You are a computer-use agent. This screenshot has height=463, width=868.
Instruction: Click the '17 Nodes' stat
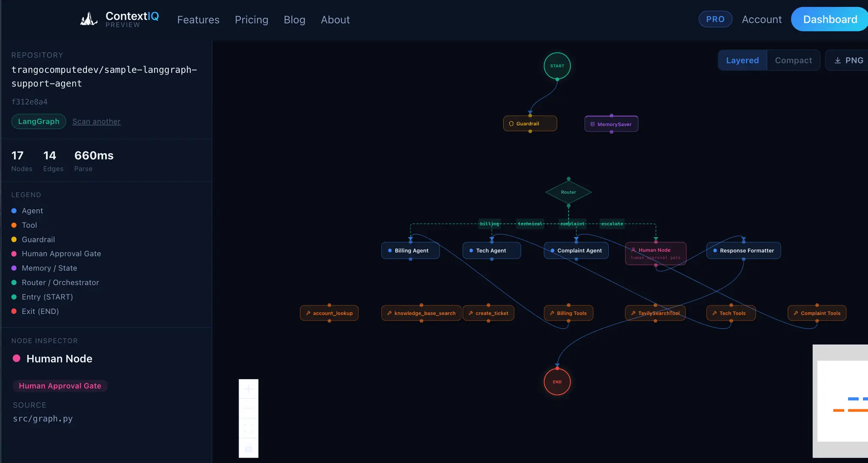point(22,161)
